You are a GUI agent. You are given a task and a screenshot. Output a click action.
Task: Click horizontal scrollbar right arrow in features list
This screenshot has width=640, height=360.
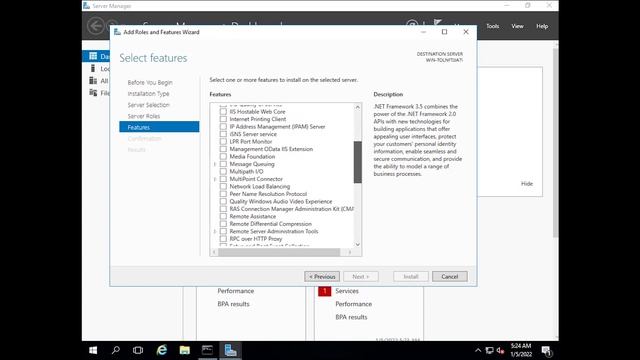click(350, 252)
